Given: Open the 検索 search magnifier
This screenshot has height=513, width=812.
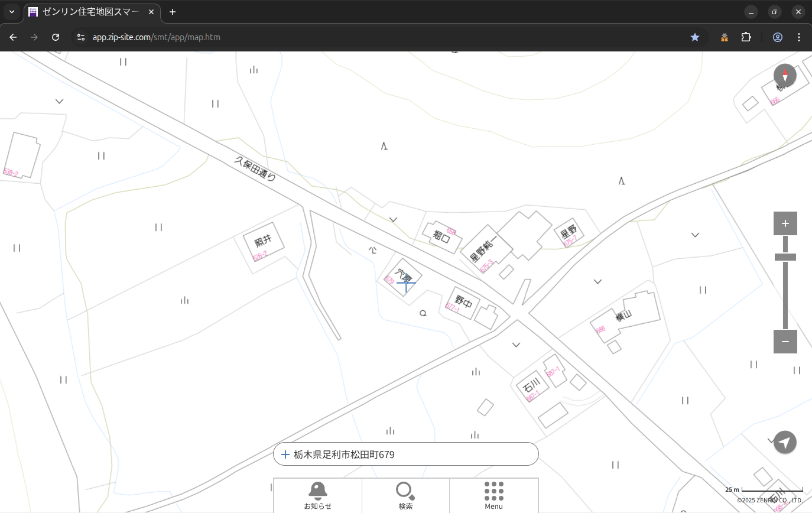Looking at the screenshot, I should [405, 495].
